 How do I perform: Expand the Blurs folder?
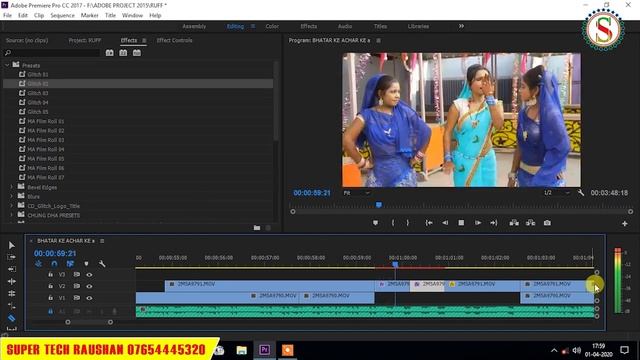click(11, 196)
